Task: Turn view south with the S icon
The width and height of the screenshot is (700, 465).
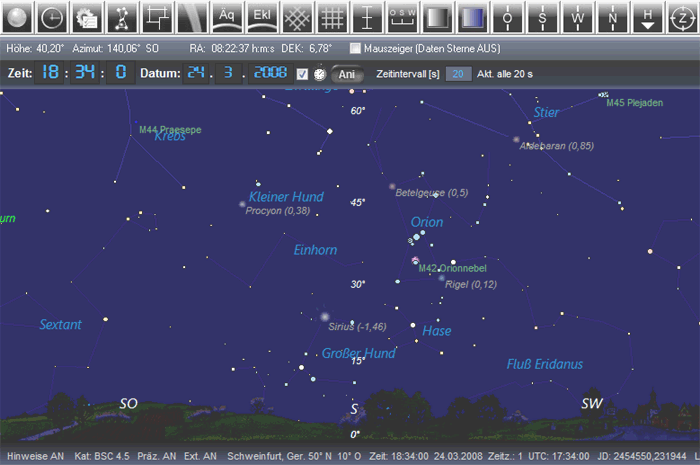Action: pos(543,17)
